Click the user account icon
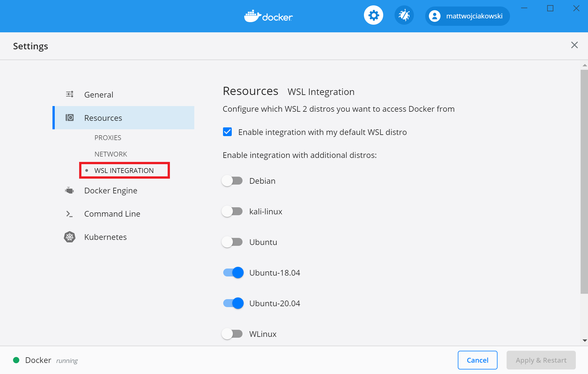 click(435, 16)
